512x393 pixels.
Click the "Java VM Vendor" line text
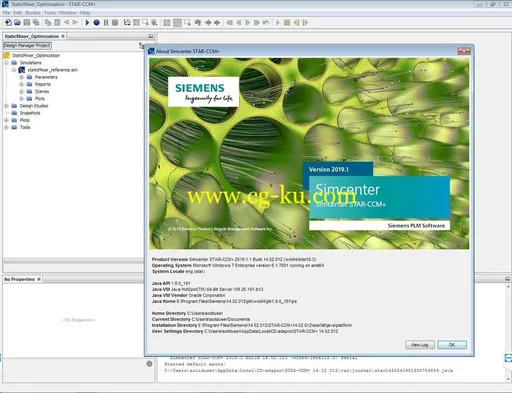pyautogui.click(x=188, y=295)
